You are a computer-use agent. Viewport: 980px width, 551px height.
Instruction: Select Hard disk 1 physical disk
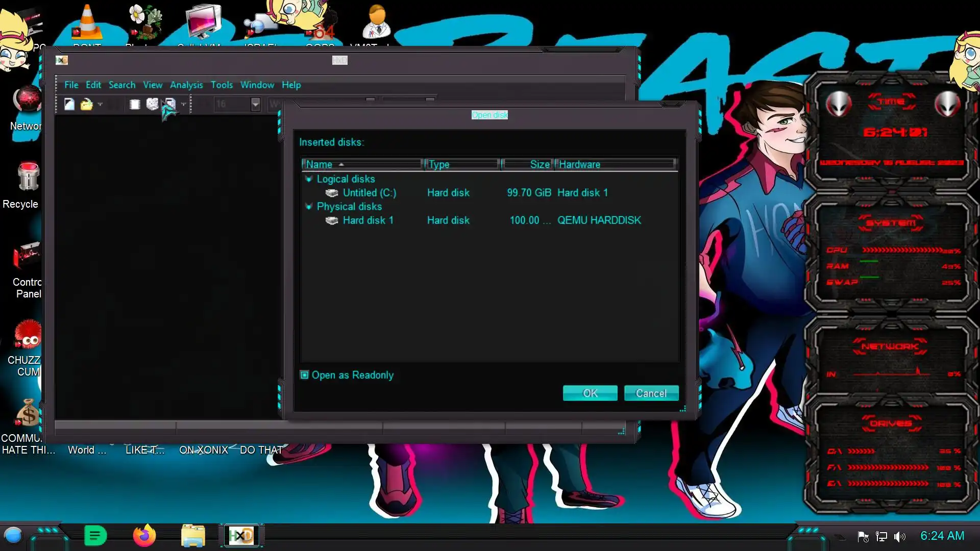(x=367, y=220)
